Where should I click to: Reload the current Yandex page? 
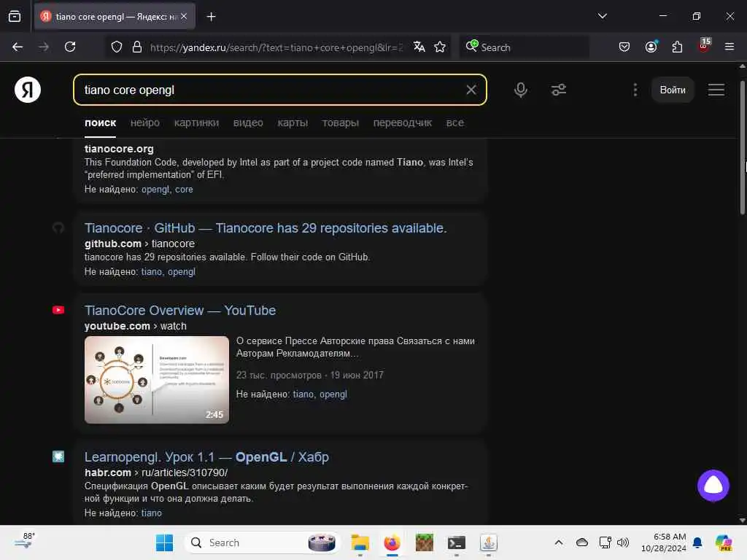70,47
